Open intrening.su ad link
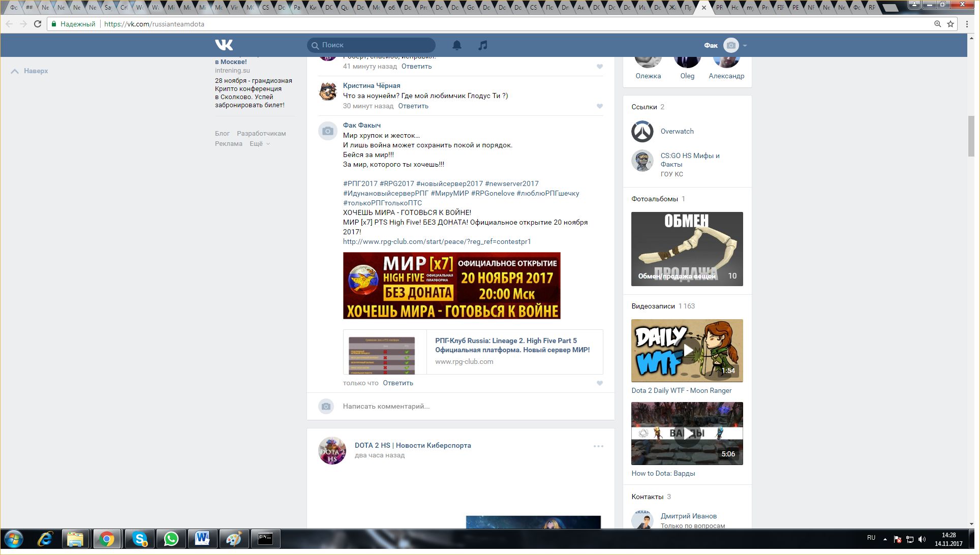The width and height of the screenshot is (980, 555). [232, 71]
